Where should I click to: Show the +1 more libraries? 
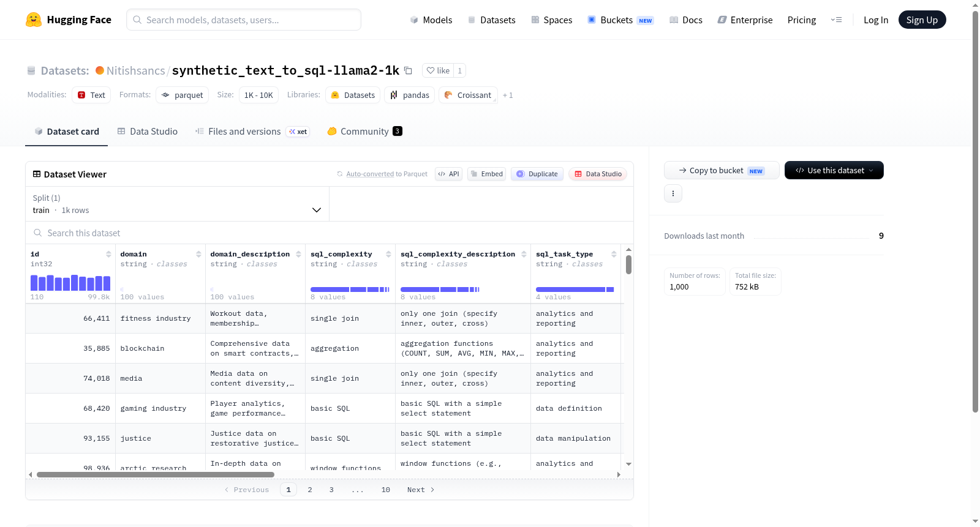point(508,95)
